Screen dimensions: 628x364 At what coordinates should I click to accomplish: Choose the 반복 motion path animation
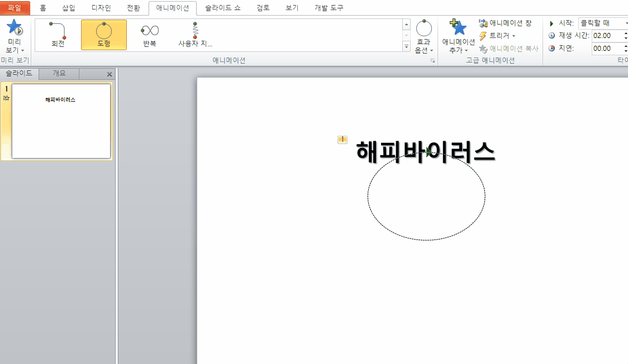(149, 35)
